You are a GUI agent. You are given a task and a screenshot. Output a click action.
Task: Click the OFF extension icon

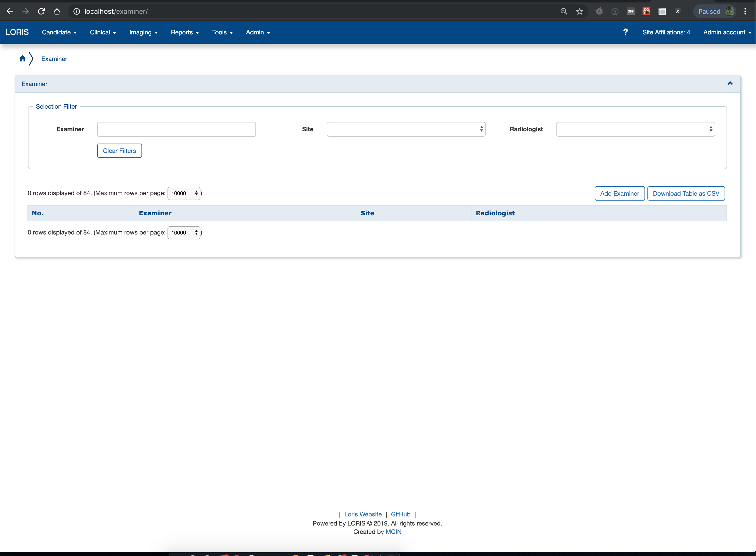tap(630, 11)
